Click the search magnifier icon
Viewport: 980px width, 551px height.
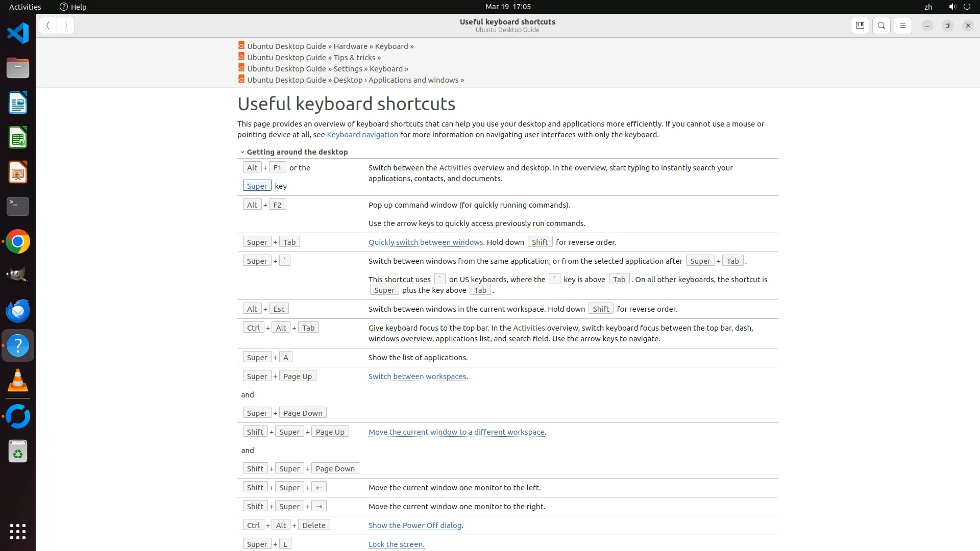pyautogui.click(x=881, y=26)
